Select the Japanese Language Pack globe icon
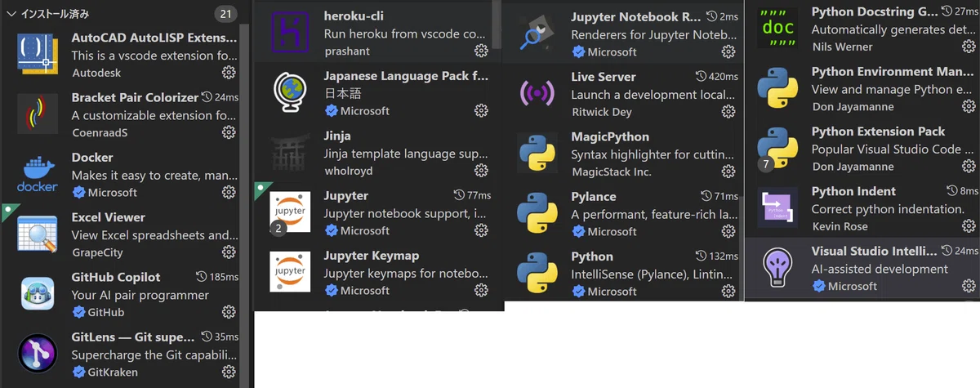The image size is (980, 388). pyautogui.click(x=290, y=92)
